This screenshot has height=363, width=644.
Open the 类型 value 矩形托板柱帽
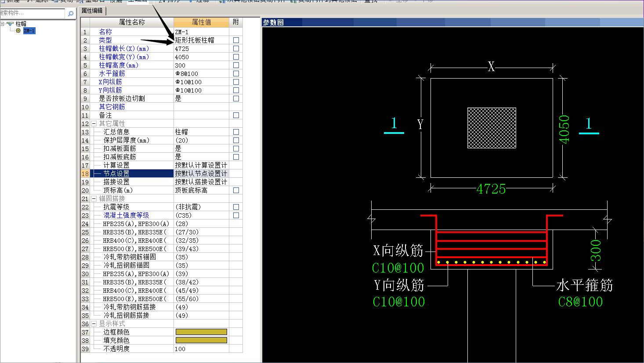pyautogui.click(x=201, y=40)
